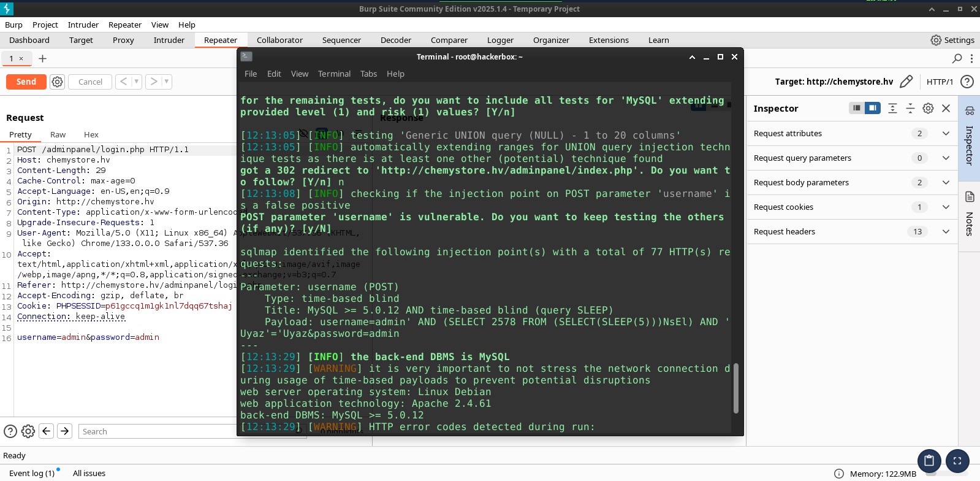The width and height of the screenshot is (980, 481).
Task: Open the Dashboard tab
Action: coord(29,40)
